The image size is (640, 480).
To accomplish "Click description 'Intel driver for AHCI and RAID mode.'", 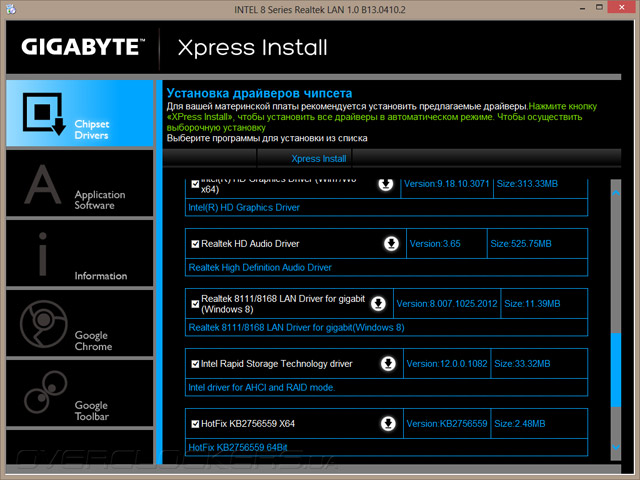I will click(x=262, y=387).
